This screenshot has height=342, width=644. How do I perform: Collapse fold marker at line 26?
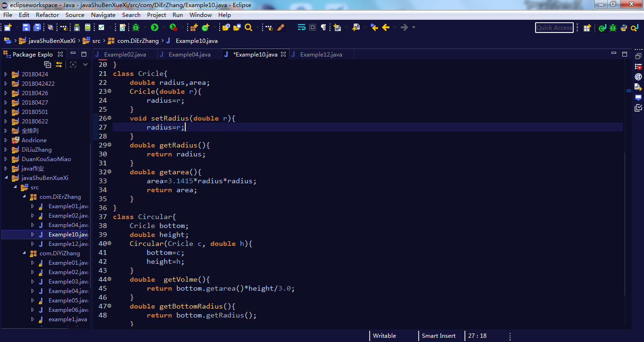coord(109,118)
